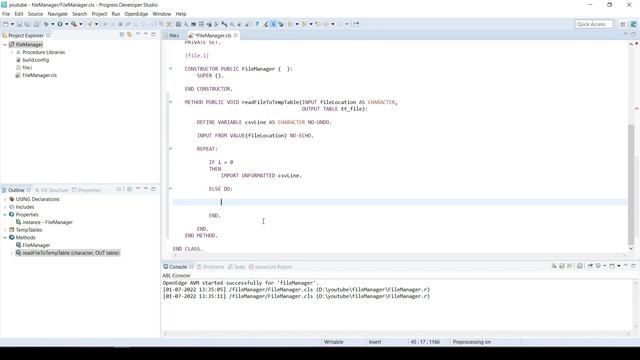Screen dimensions: 640x360
Task: Click the Save All toolbar icon
Action: pyautogui.click(x=27, y=24)
